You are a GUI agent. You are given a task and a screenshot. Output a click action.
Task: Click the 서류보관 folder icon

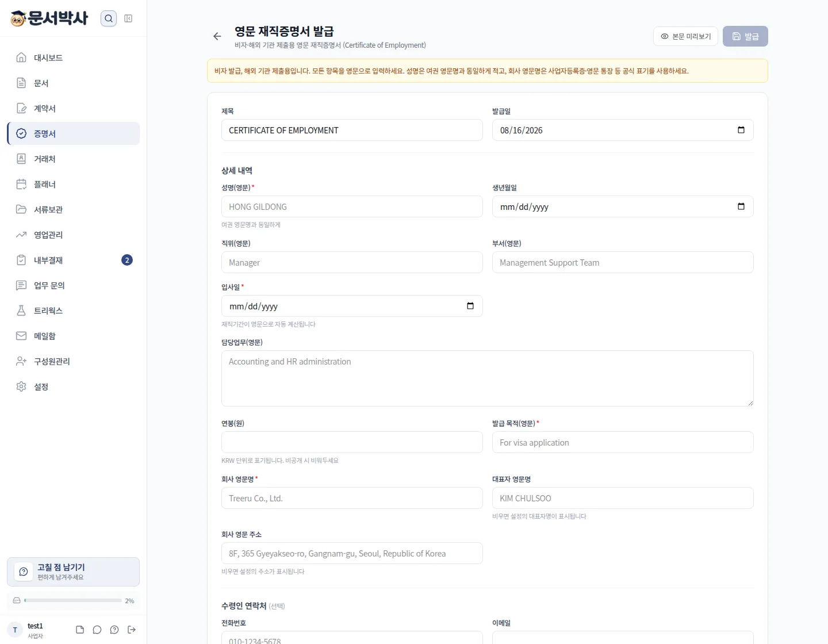pyautogui.click(x=21, y=209)
